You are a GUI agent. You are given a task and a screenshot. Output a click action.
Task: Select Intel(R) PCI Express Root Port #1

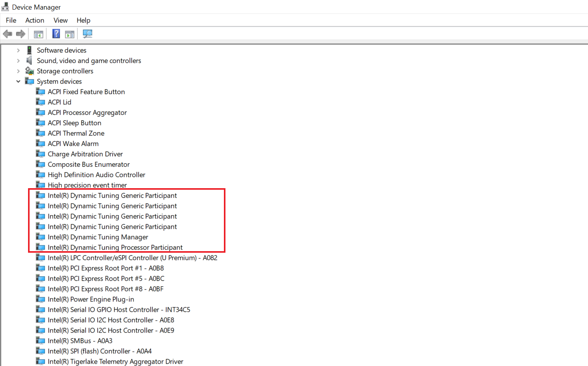(106, 268)
